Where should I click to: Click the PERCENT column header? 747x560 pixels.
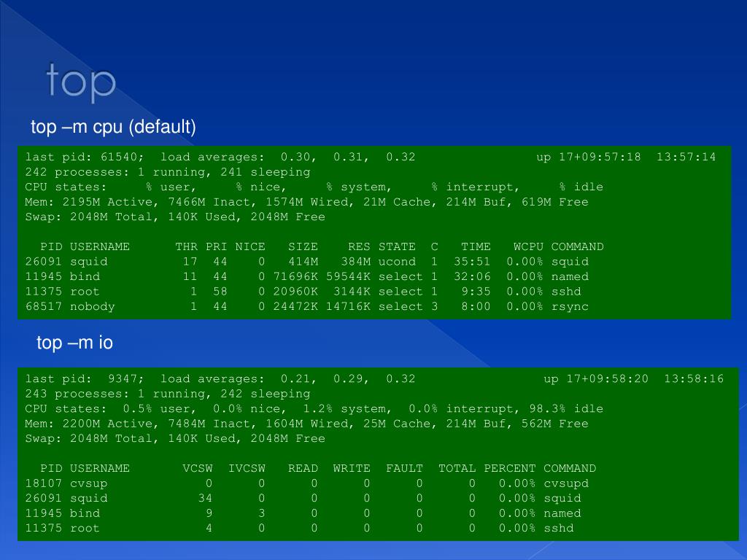click(510, 469)
